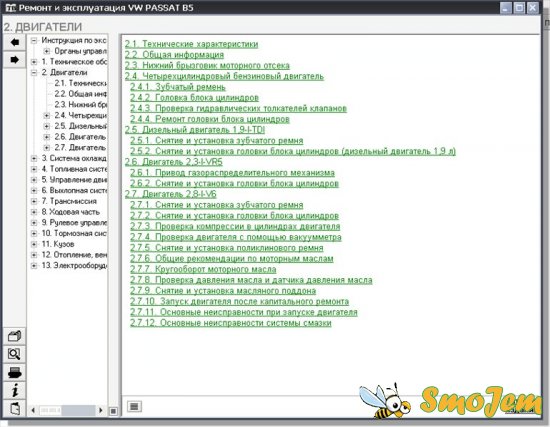This screenshot has width=550, height=427.
Task: Open link '2.5.2' diesel cylinder head removal
Action: pyautogui.click(x=293, y=152)
